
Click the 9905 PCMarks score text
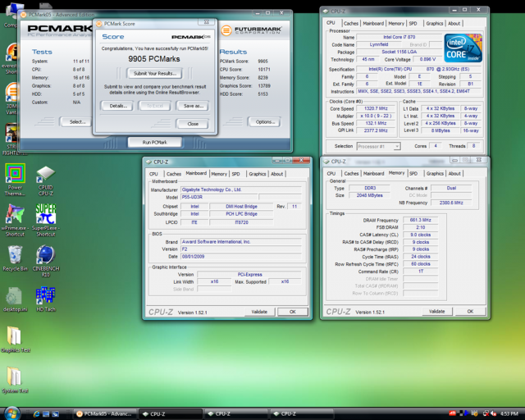click(x=154, y=59)
